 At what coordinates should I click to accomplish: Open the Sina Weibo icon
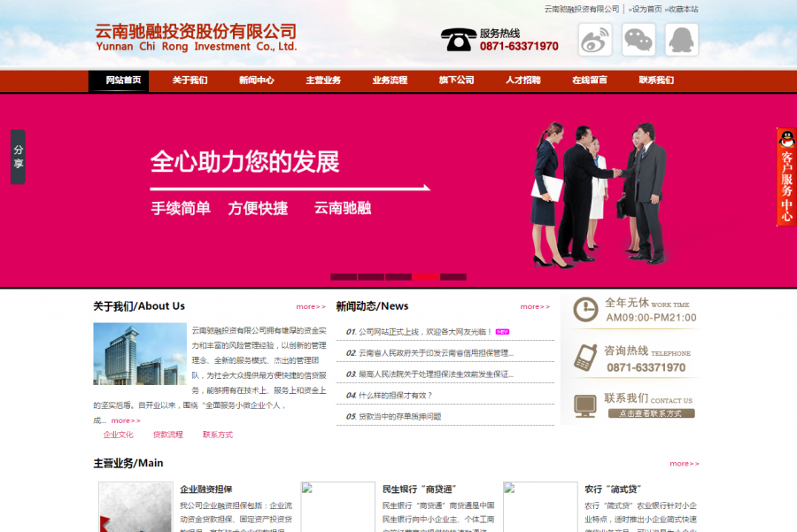click(593, 39)
